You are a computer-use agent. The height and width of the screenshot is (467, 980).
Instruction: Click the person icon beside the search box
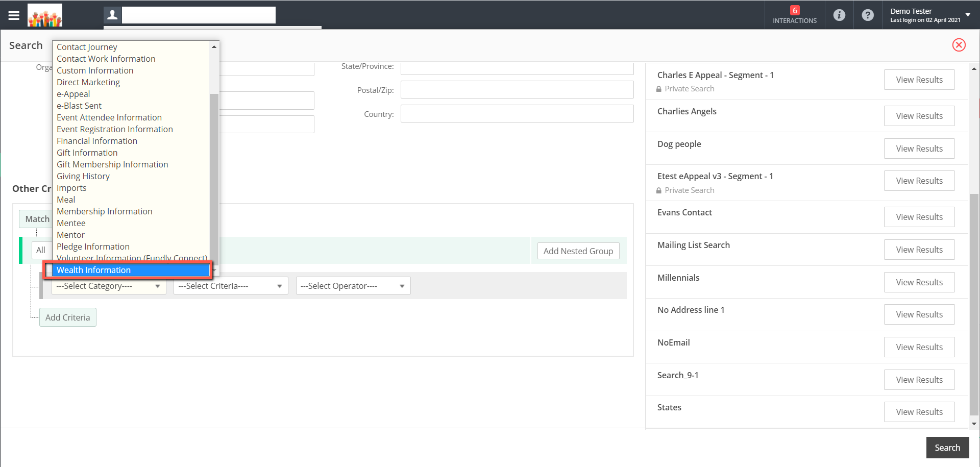coord(112,15)
